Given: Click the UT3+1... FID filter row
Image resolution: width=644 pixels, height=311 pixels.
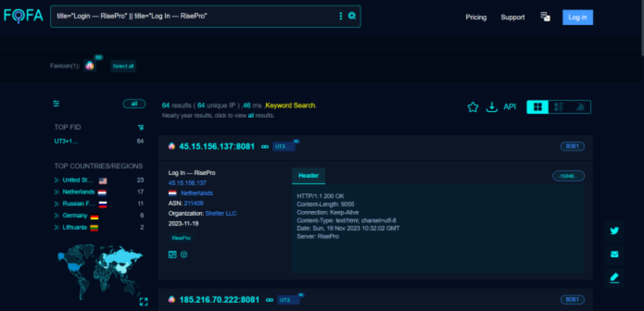Looking at the screenshot, I should pos(99,141).
